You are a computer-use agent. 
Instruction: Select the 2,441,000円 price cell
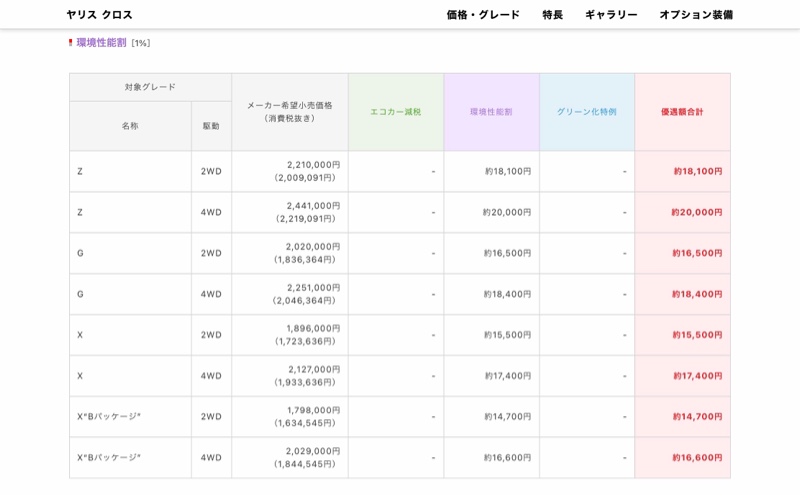(x=290, y=212)
